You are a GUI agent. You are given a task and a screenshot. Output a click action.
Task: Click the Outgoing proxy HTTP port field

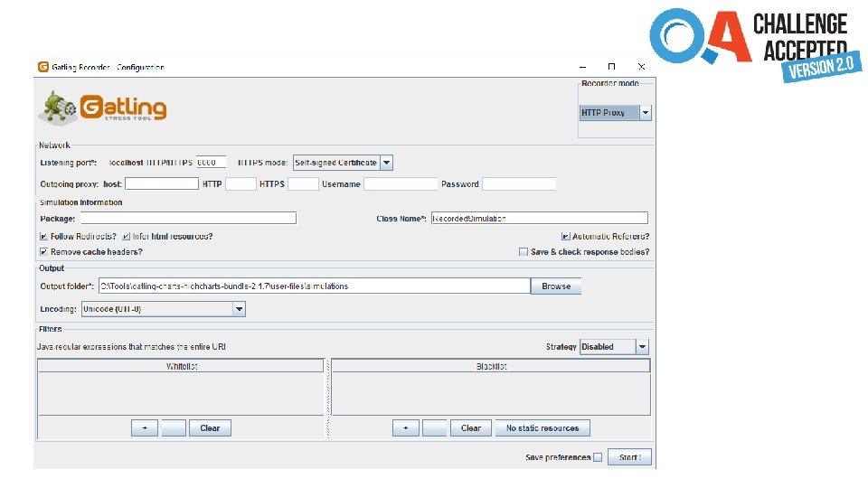coord(241,183)
